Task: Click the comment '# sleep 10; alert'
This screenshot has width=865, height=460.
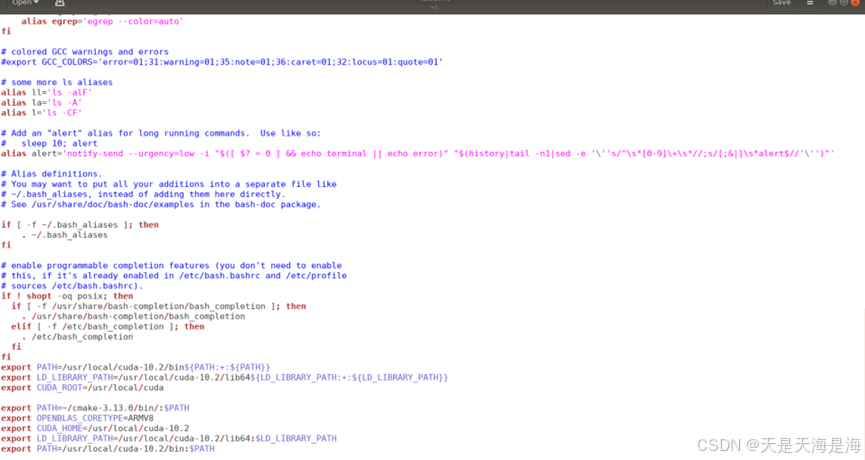Action: pos(49,143)
